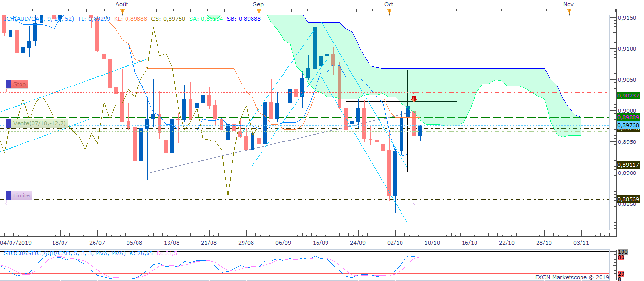644x281 pixels.
Task: Select the 0,88569 dark price label
Action: 628,199
